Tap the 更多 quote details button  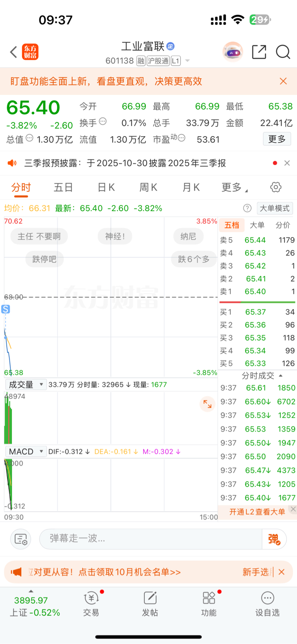click(277, 139)
